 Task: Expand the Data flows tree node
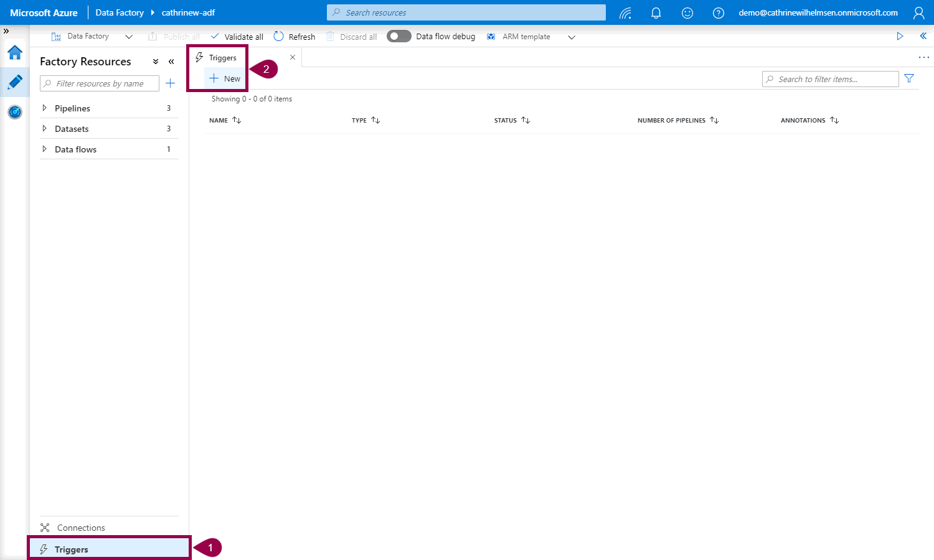click(44, 149)
